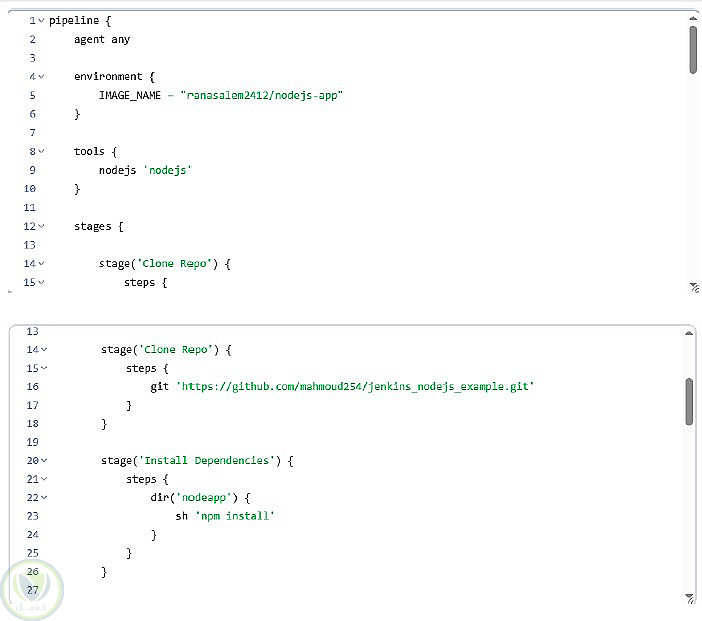Click the top editor scrollbar thumb
This screenshot has width=702, height=621.
coord(693,49)
